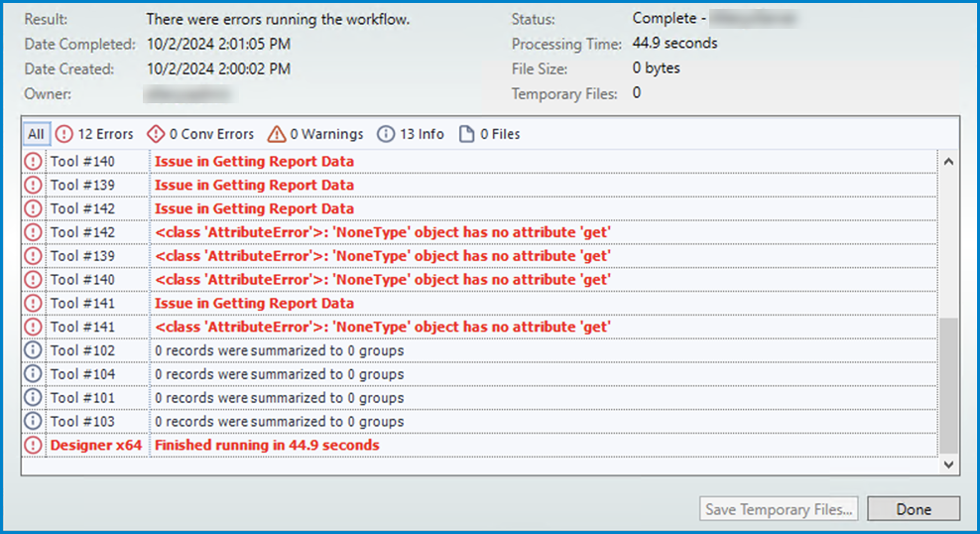
Task: Click the 0 bytes file size value
Action: 657,68
